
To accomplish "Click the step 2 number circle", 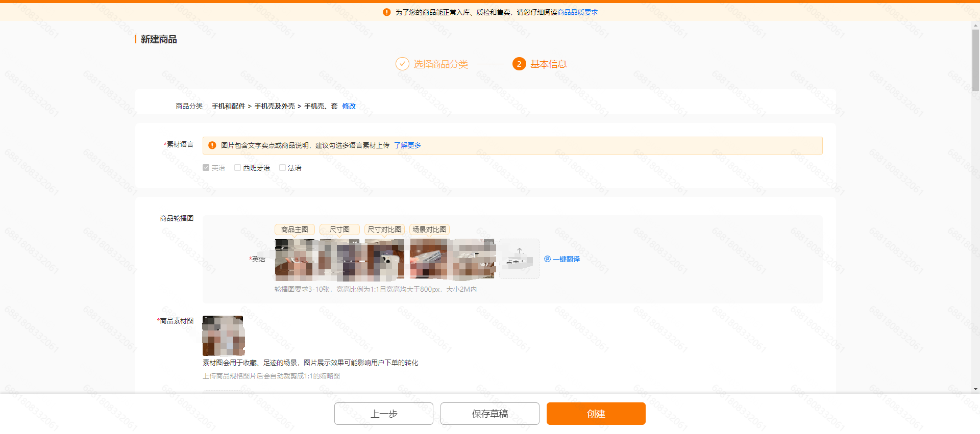I will coord(519,64).
